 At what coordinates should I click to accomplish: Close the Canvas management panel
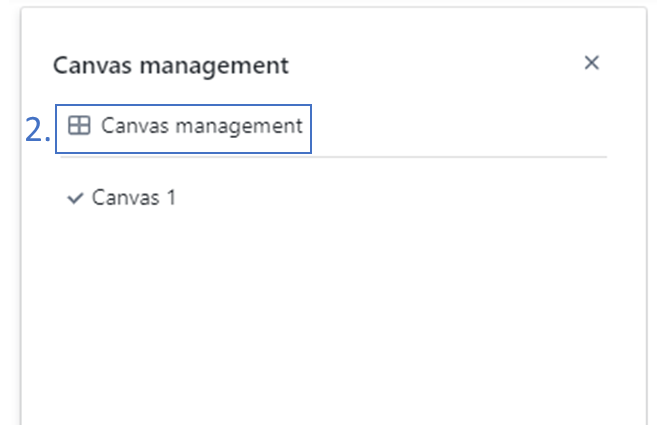click(591, 63)
